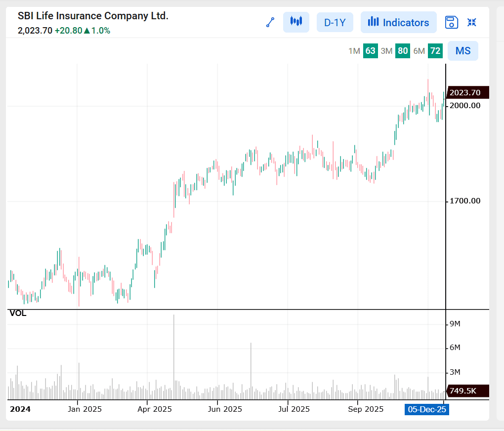Click the Jun 2025 axis label
This screenshot has height=431, width=504.
point(225,409)
